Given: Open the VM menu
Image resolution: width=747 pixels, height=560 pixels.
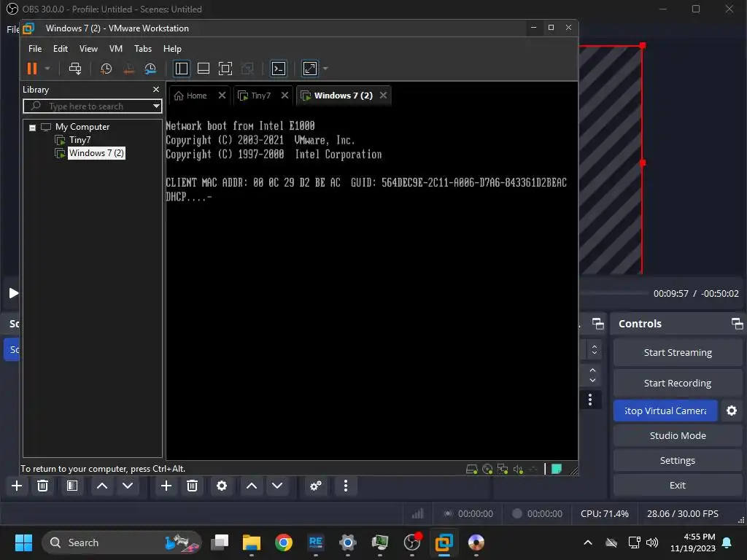Looking at the screenshot, I should coord(116,49).
